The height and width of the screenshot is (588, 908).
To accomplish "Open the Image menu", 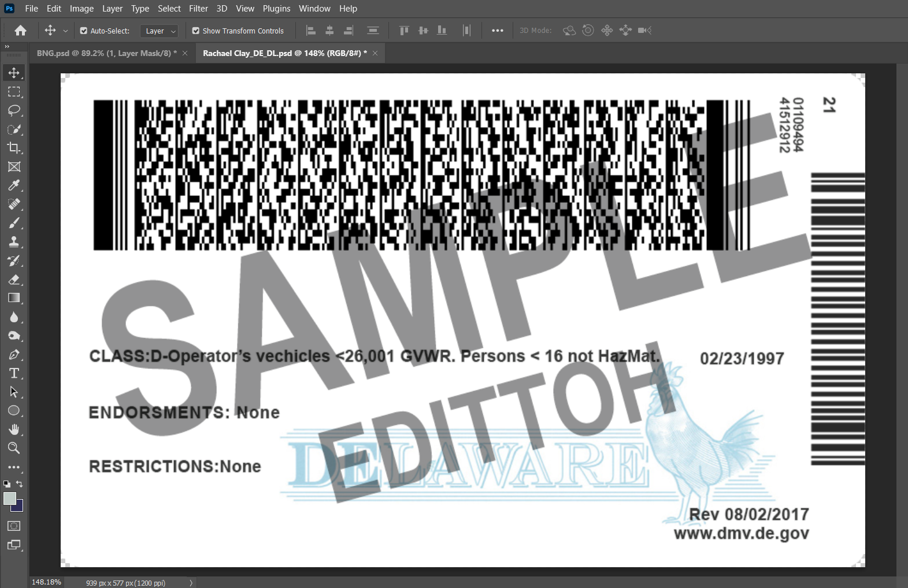I will (81, 9).
